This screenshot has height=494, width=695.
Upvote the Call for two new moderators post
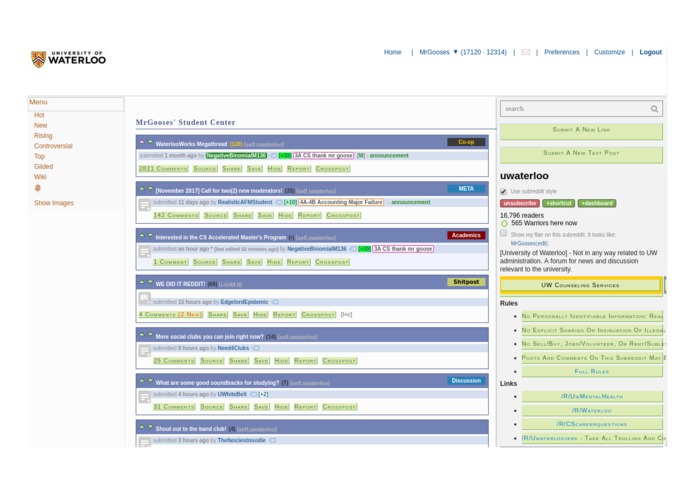point(142,189)
